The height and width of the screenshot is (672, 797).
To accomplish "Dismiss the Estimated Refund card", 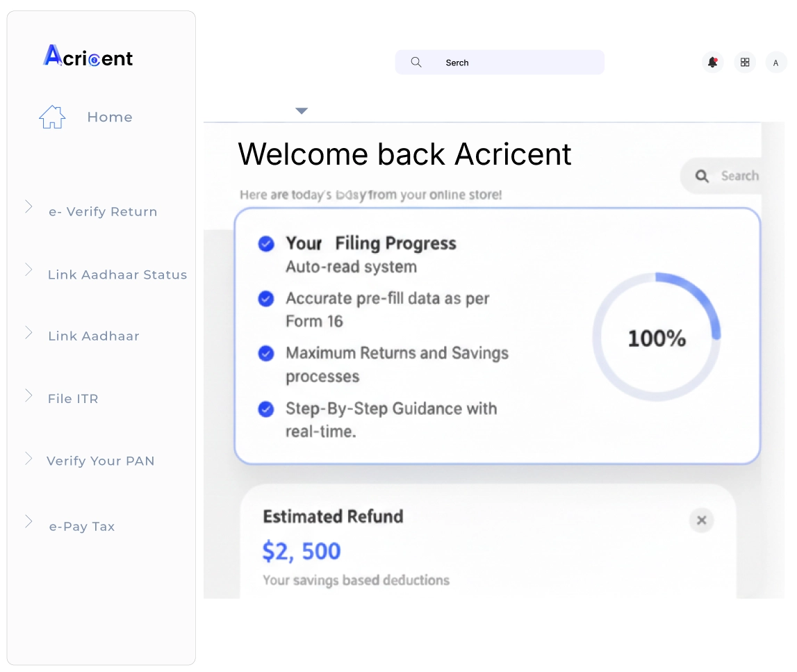I will tap(701, 520).
